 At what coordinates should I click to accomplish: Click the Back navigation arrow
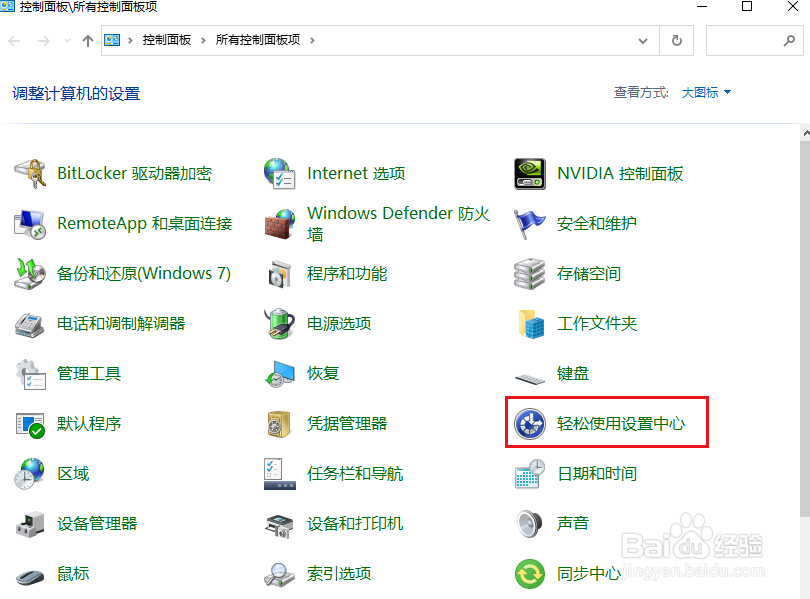tap(14, 40)
